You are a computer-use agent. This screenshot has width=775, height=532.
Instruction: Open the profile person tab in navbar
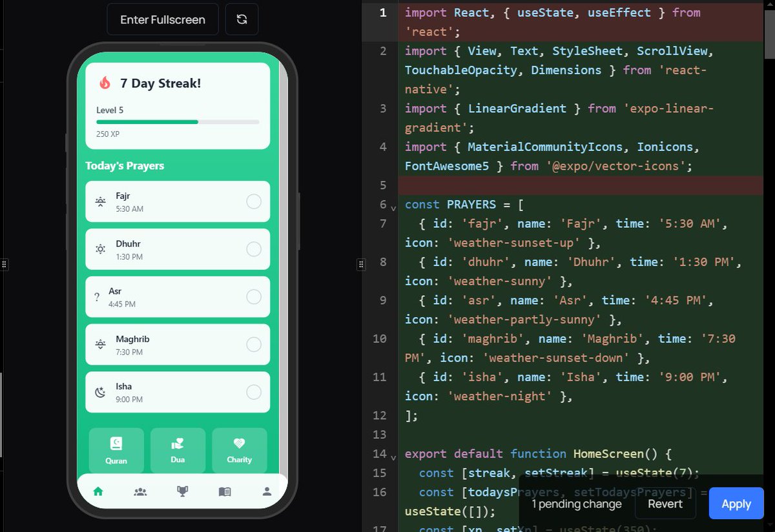pos(267,491)
